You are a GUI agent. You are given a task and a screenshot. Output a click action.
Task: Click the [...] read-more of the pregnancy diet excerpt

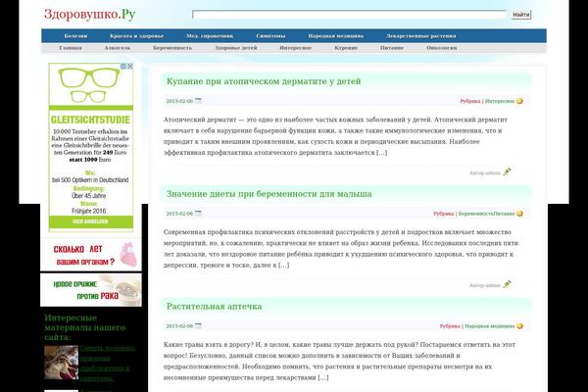point(284,266)
